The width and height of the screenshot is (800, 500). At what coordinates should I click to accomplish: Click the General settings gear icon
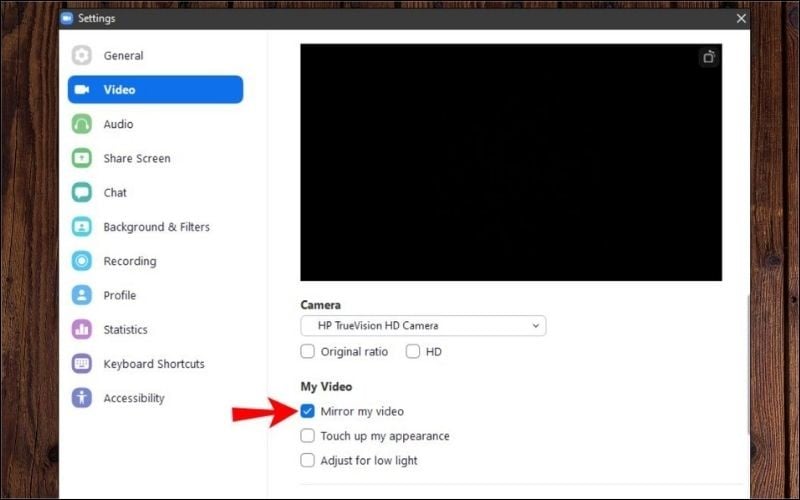tap(82, 56)
